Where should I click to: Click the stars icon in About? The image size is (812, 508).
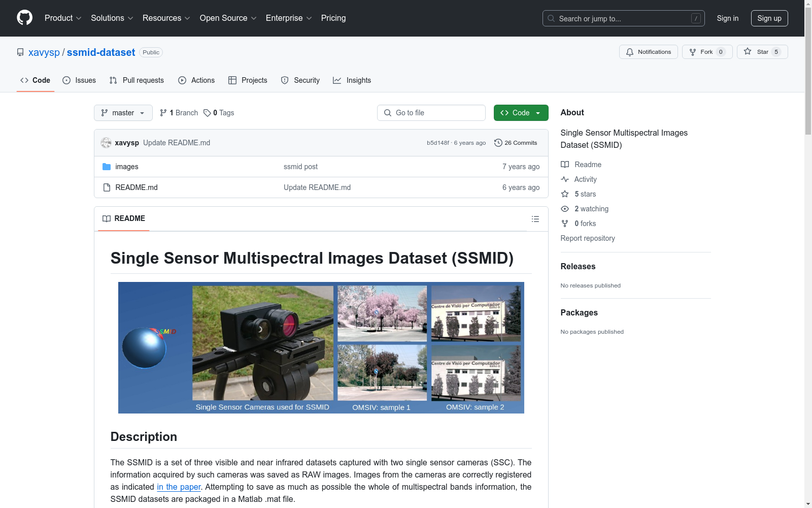tap(565, 194)
